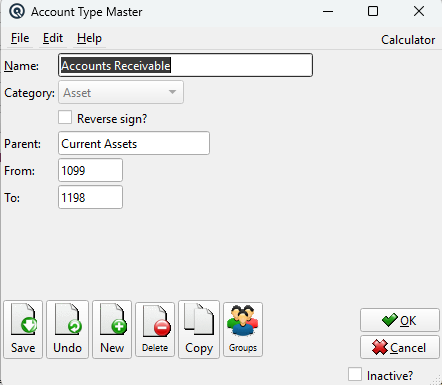
Task: Confirm with the OK button
Action: pos(400,320)
